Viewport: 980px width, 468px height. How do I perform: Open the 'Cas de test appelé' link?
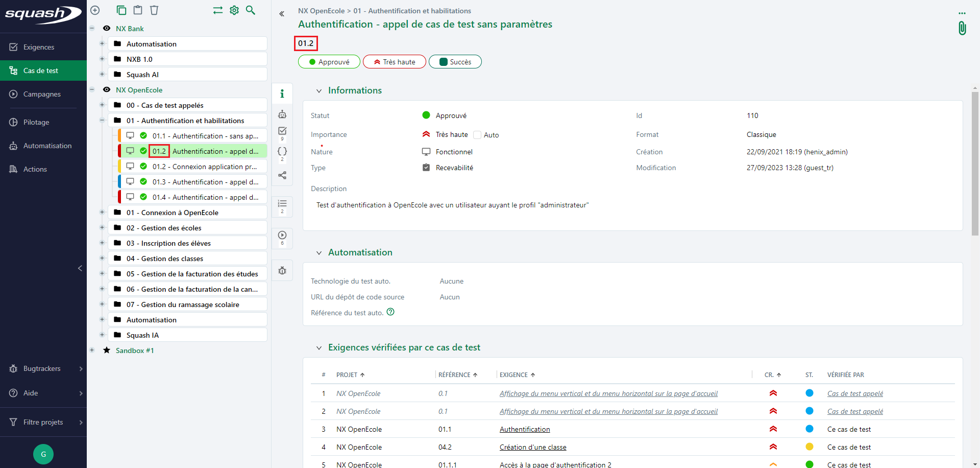pyautogui.click(x=855, y=393)
